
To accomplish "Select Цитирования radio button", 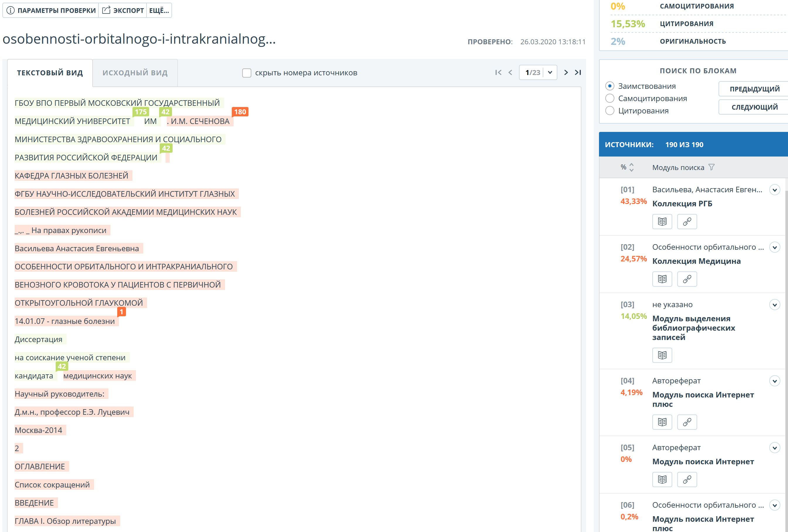I will coord(610,111).
